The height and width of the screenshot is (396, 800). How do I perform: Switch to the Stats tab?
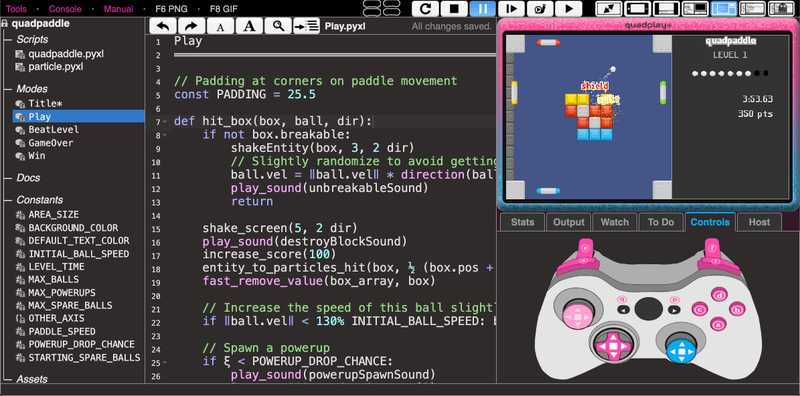click(x=522, y=222)
